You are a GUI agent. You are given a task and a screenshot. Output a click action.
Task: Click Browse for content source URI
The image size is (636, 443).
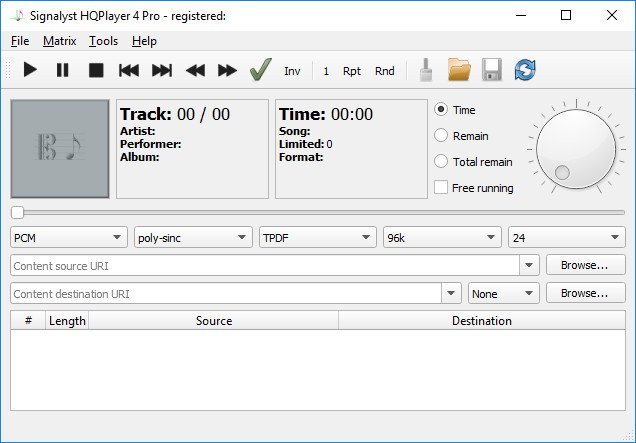pyautogui.click(x=584, y=265)
